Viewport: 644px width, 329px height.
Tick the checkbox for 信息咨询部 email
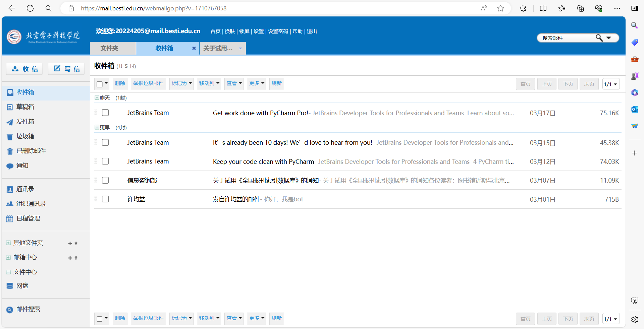coord(105,180)
